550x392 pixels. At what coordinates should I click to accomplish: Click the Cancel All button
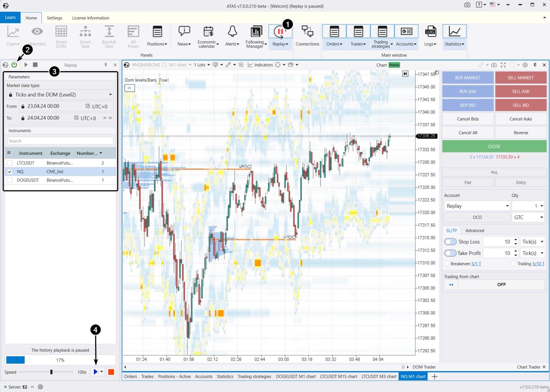pos(468,132)
